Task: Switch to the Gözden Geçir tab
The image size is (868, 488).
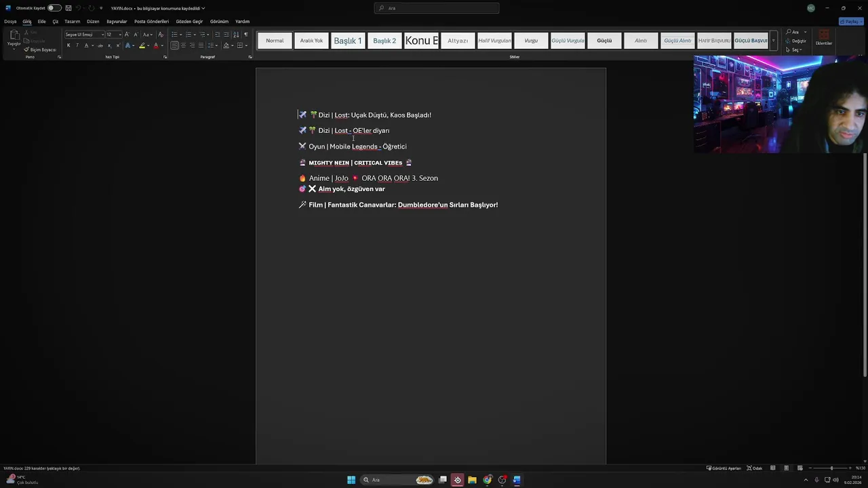Action: pos(189,21)
